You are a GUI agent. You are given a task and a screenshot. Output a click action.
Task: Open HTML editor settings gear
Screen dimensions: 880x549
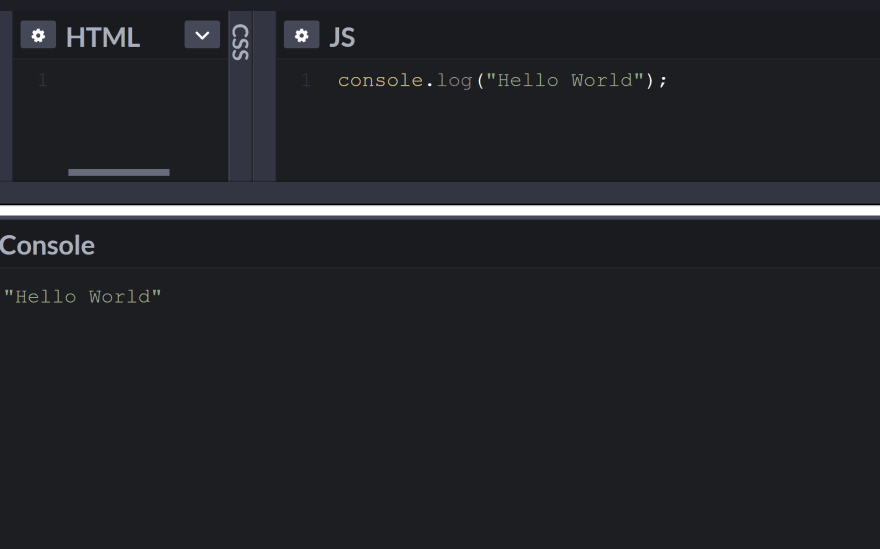click(x=38, y=35)
